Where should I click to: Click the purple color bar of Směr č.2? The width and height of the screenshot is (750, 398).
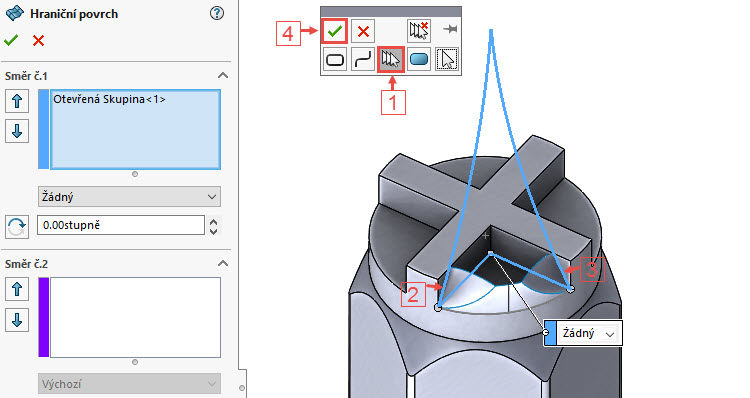pyautogui.click(x=44, y=317)
